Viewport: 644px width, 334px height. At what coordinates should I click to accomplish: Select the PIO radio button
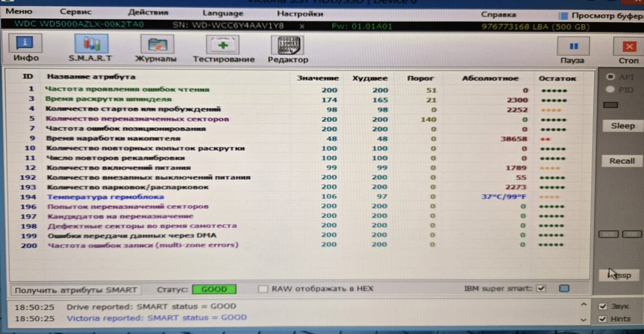610,90
